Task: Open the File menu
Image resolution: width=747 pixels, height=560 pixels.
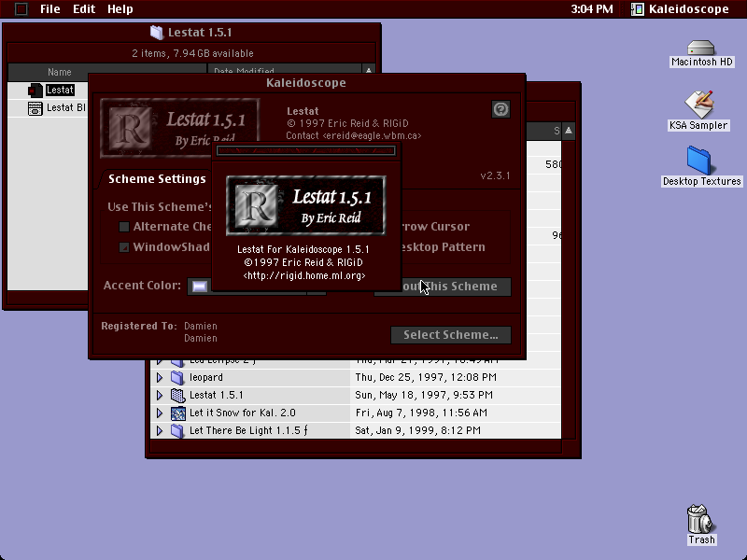Action: 50,9
